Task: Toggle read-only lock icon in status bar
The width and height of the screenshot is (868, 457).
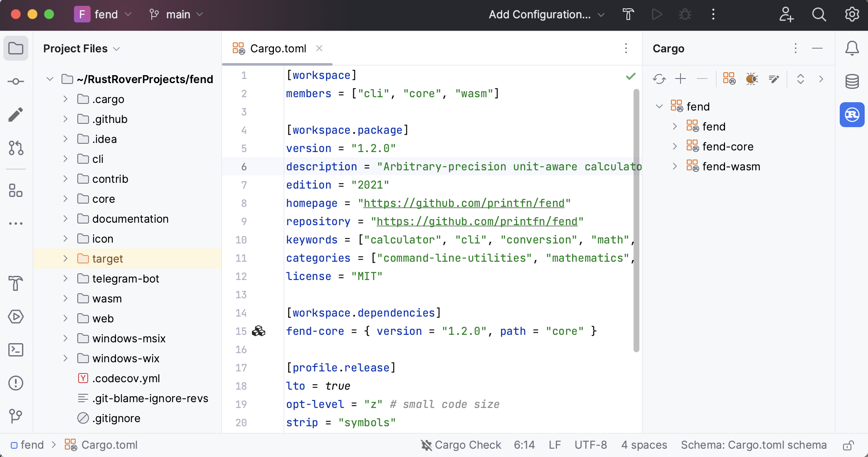Action: [x=848, y=445]
